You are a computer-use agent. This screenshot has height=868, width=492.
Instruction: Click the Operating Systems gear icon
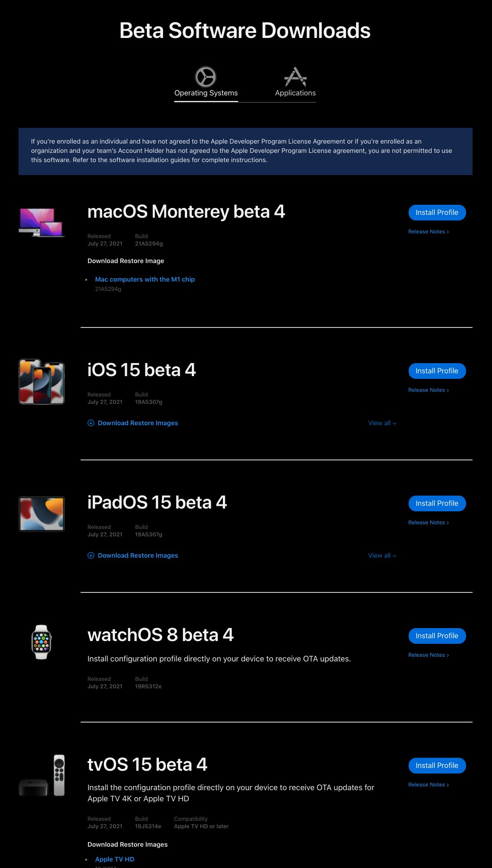[206, 77]
